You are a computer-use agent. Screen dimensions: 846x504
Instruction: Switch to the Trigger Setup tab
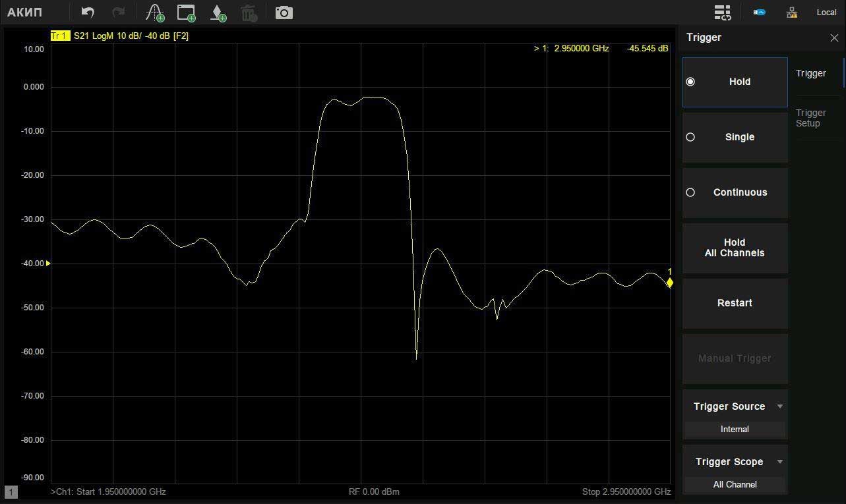coord(810,118)
